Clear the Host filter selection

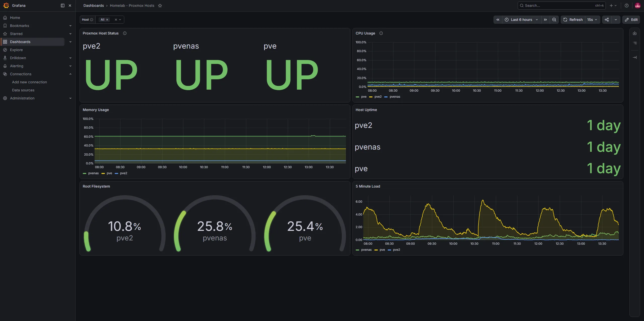pos(116,20)
